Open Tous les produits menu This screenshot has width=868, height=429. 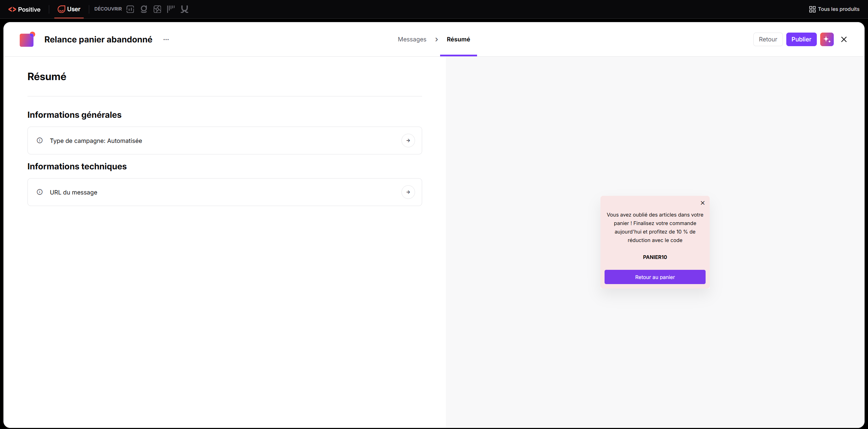pyautogui.click(x=834, y=9)
